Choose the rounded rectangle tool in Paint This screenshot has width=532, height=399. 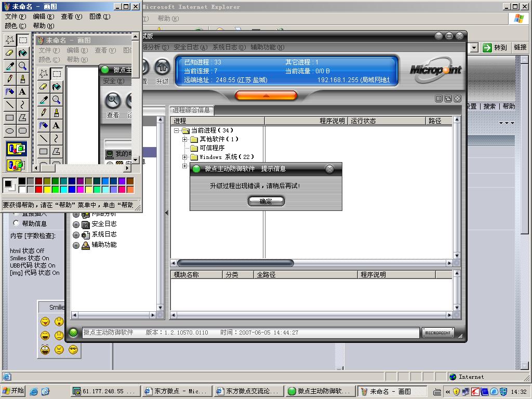click(x=23, y=130)
